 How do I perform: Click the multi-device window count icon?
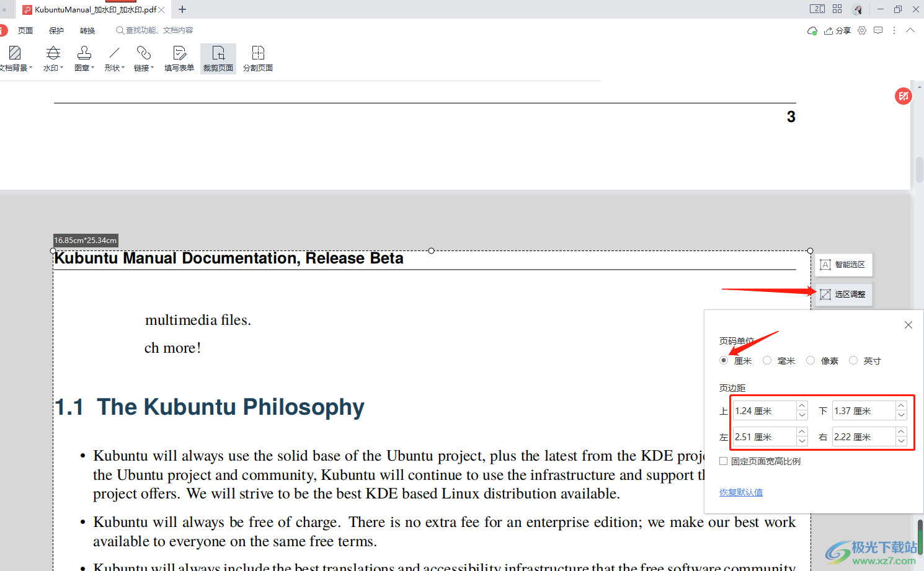pyautogui.click(x=817, y=9)
